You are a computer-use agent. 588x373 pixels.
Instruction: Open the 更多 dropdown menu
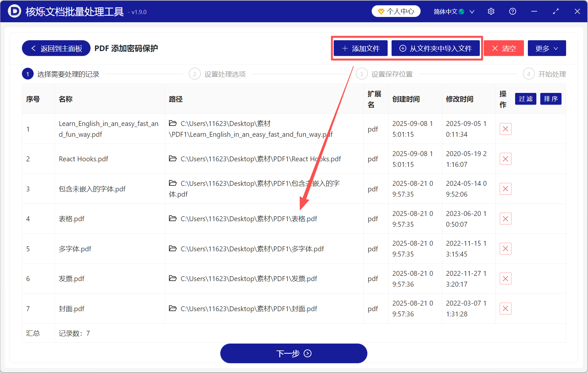[x=546, y=48]
